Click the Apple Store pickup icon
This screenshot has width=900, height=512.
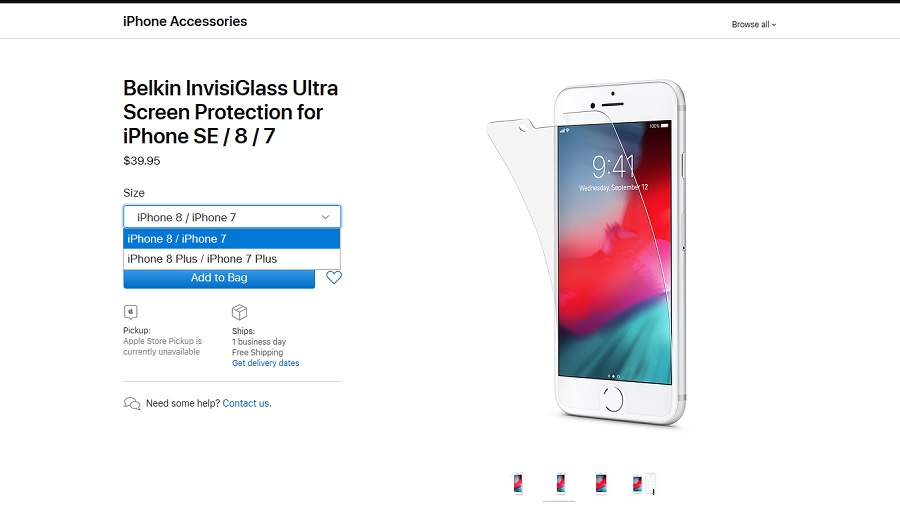tap(130, 312)
